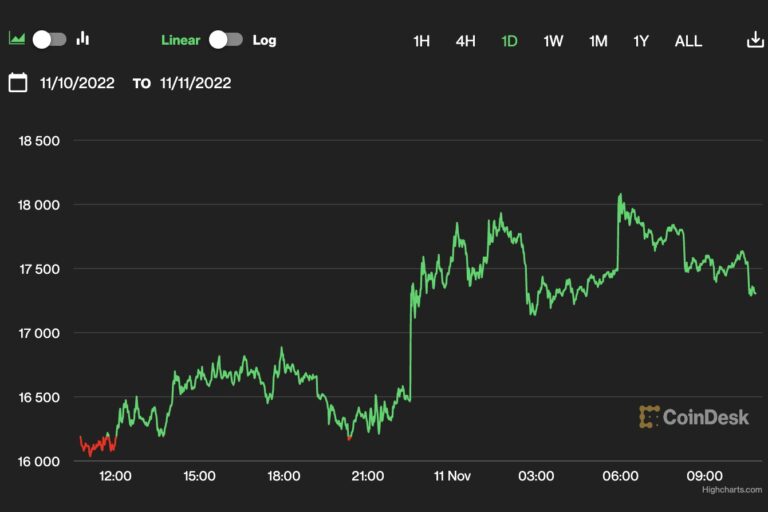Click the 17 000 y-axis label
This screenshot has width=768, height=512.
pos(39,333)
